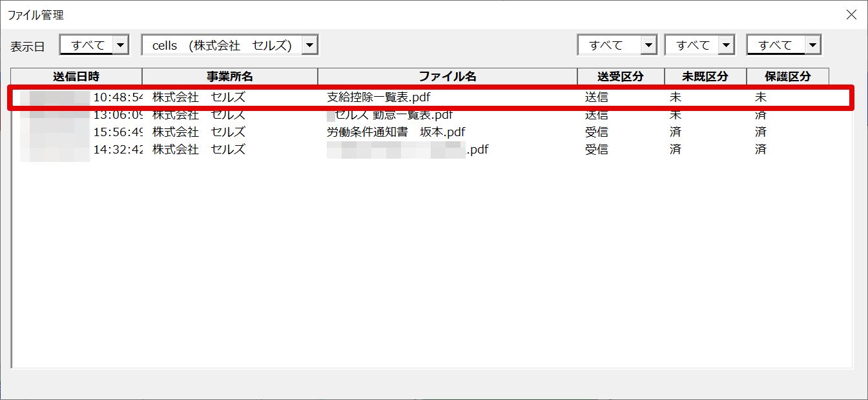Open the 表示日 すべて dropdown arrow
868x400 pixels.
click(x=121, y=45)
